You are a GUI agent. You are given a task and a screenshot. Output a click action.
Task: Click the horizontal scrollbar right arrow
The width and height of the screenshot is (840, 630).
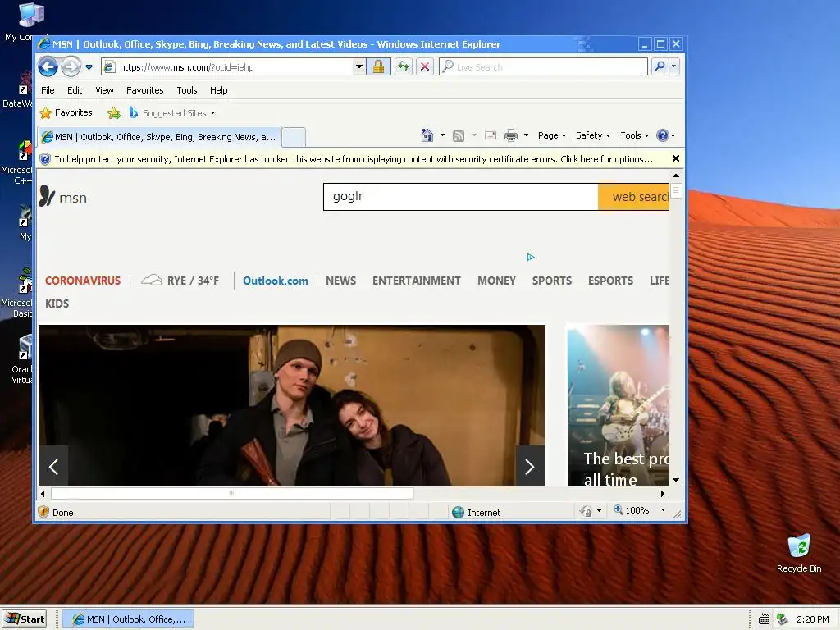point(663,493)
